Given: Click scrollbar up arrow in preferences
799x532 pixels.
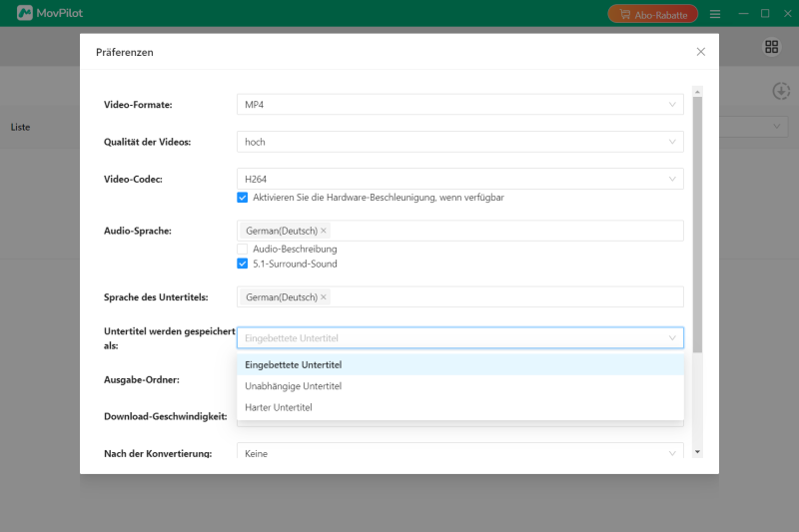Looking at the screenshot, I should (x=697, y=91).
